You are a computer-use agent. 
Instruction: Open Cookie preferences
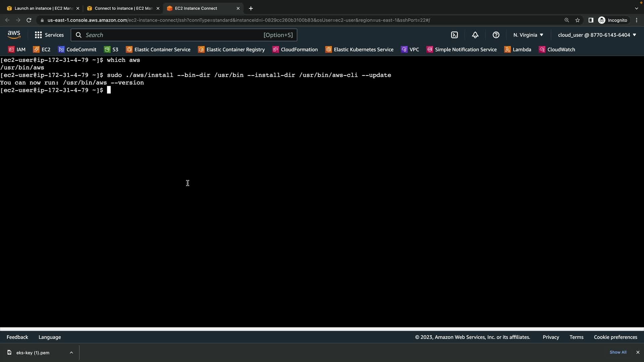pyautogui.click(x=615, y=337)
